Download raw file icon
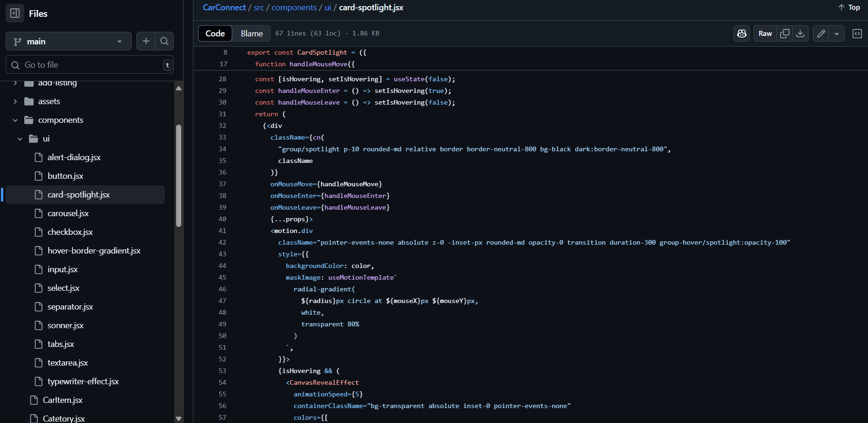868x423 pixels. click(800, 33)
